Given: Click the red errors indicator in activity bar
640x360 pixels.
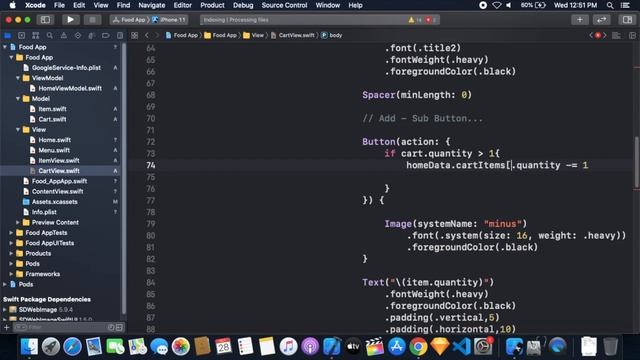Looking at the screenshot, I should [431, 20].
